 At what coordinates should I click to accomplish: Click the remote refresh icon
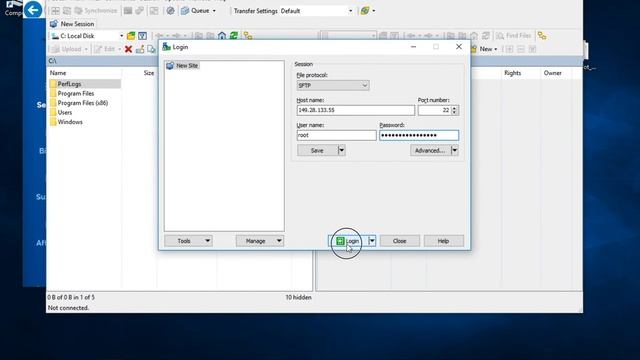(486, 36)
